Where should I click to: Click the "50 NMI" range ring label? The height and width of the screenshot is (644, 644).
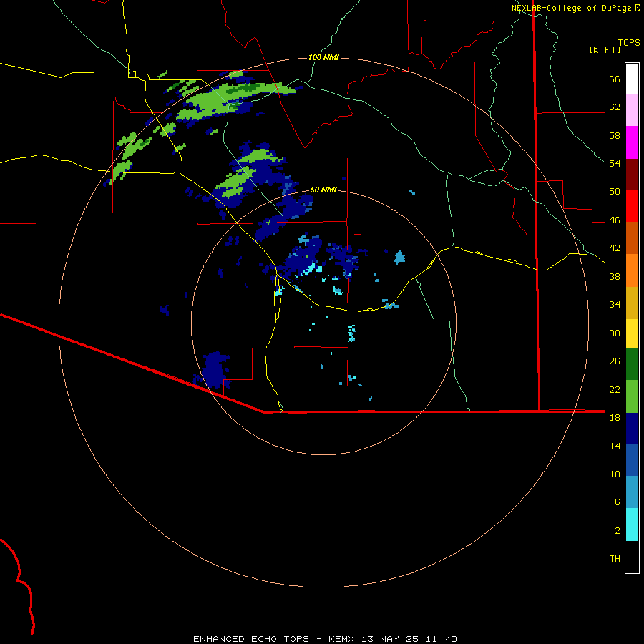point(323,190)
